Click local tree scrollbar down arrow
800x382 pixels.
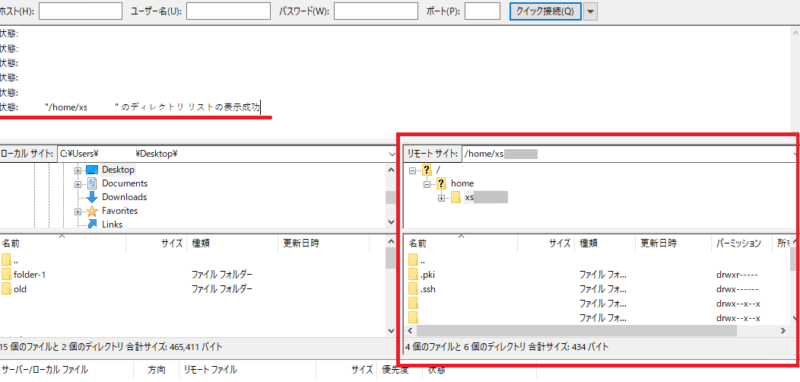coord(391,222)
